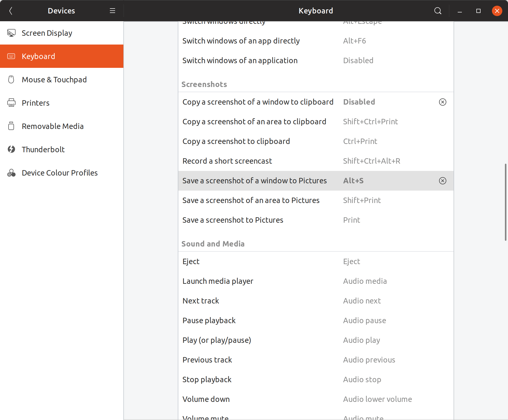This screenshot has height=420, width=508.
Task: Click the Alt+F6 shortcut value
Action: [x=354, y=41]
